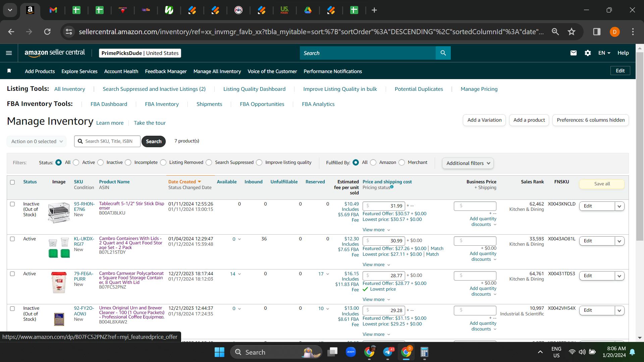Expand Add quantity discounts in Cambro Camwear row
The width and height of the screenshot is (644, 362).
click(x=483, y=291)
